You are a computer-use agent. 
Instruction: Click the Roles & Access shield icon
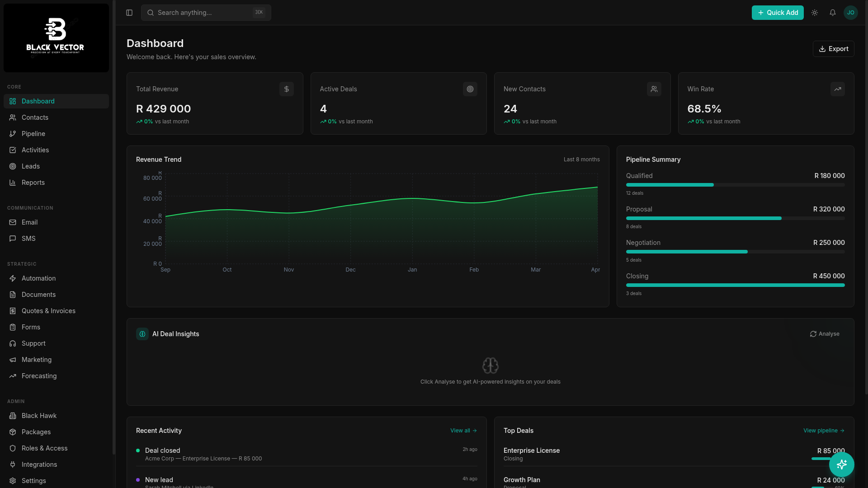point(13,448)
